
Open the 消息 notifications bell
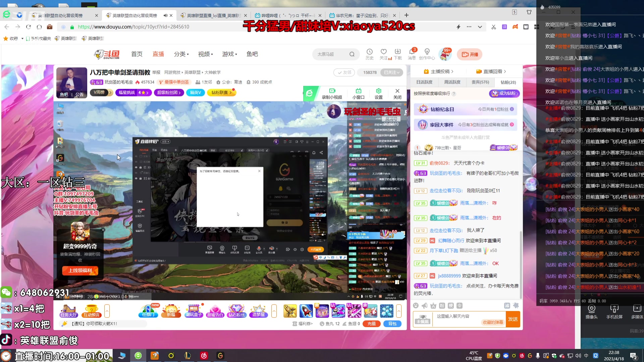coord(412,54)
